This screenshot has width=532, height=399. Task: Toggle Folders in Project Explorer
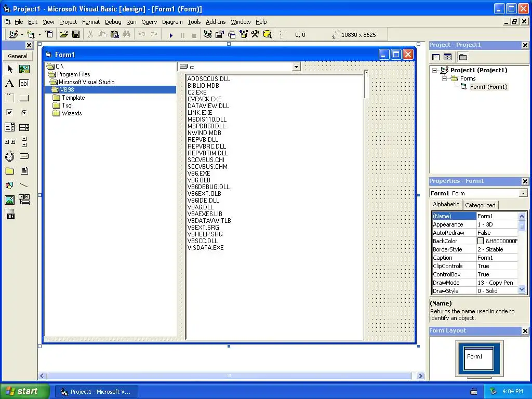pyautogui.click(x=463, y=57)
